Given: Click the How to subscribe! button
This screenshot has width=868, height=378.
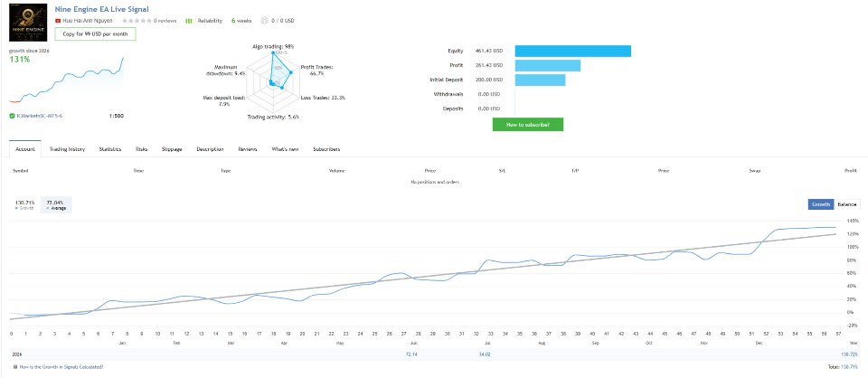Looking at the screenshot, I should [528, 125].
